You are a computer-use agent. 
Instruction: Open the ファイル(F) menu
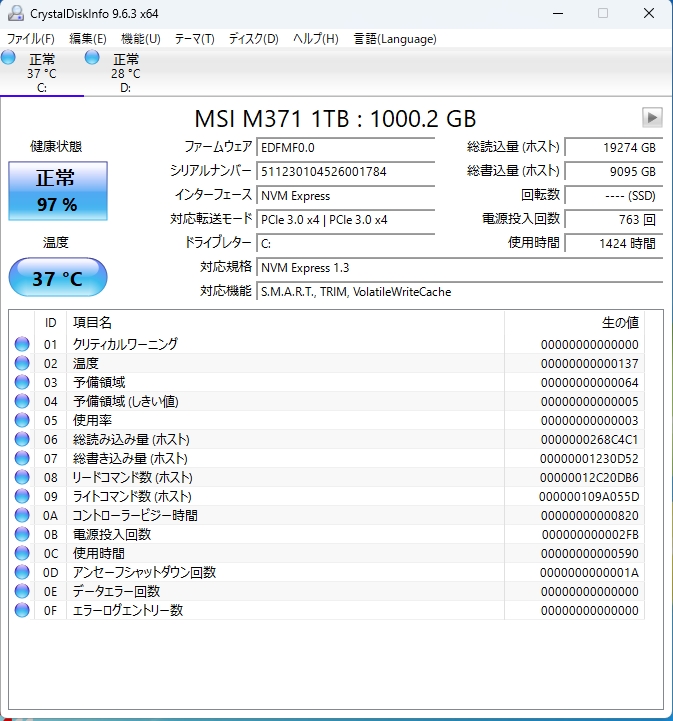pyautogui.click(x=31, y=39)
